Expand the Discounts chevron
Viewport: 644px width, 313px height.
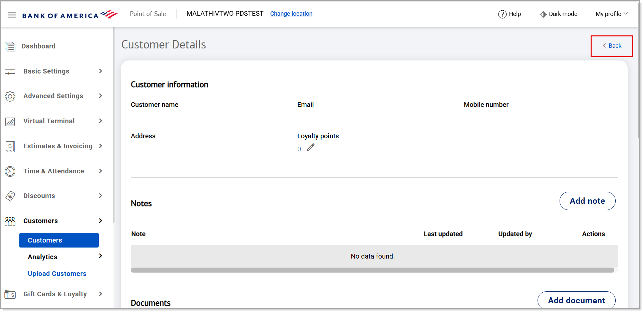pos(100,196)
